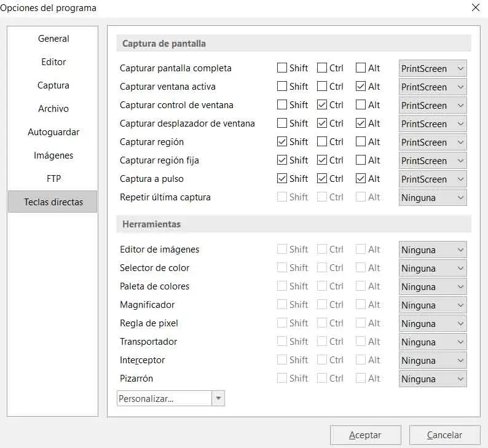Expand the Personalizar combo box

pyautogui.click(x=218, y=398)
